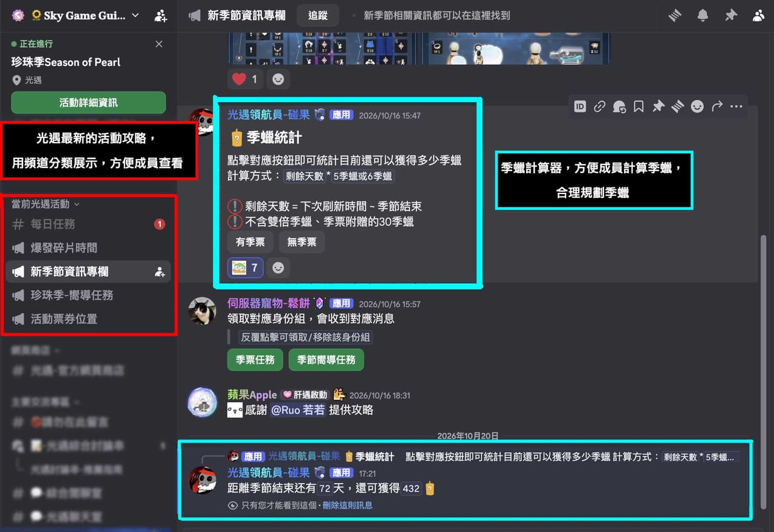Viewport: 774px width, 532px height.
Task: Dismiss the 珍珠季 event banner
Action: [159, 44]
